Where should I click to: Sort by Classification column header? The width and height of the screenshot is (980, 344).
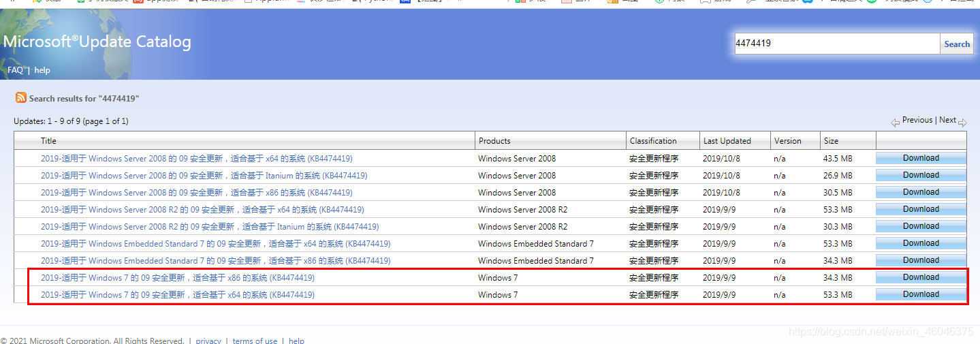pyautogui.click(x=653, y=141)
